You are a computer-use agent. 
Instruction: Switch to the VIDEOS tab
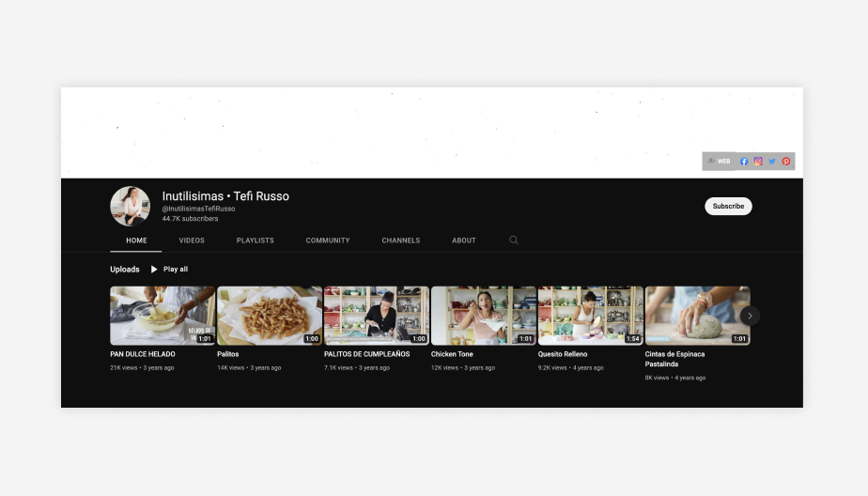[192, 240]
